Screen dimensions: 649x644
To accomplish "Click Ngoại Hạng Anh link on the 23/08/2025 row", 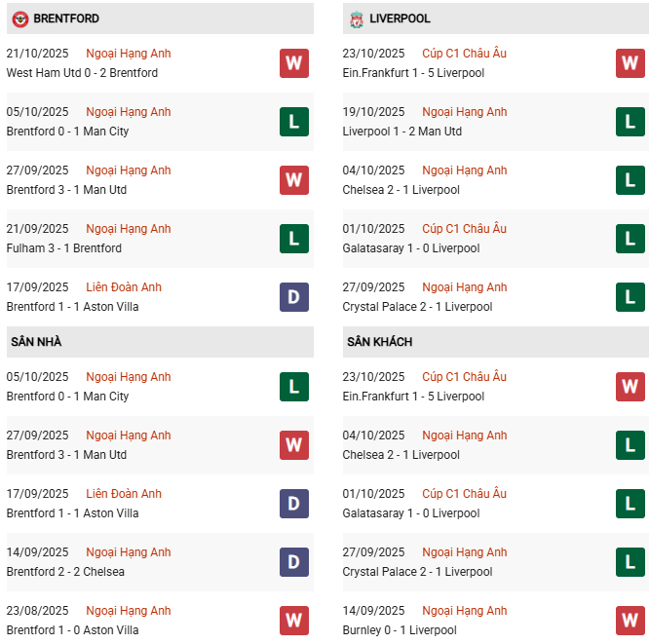I will coord(128,611).
